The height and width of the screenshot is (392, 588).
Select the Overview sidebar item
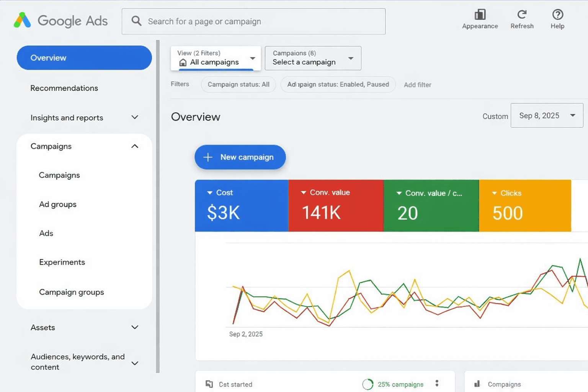pyautogui.click(x=84, y=58)
